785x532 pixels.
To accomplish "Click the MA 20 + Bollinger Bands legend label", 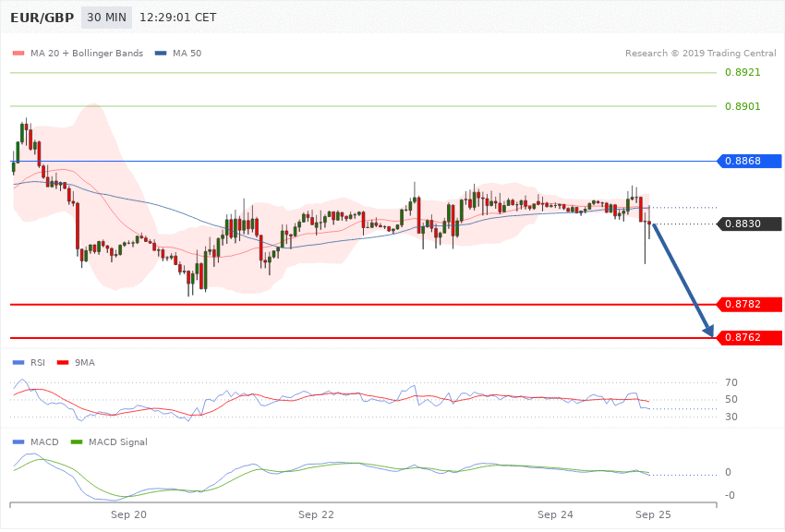I will pyautogui.click(x=87, y=53).
